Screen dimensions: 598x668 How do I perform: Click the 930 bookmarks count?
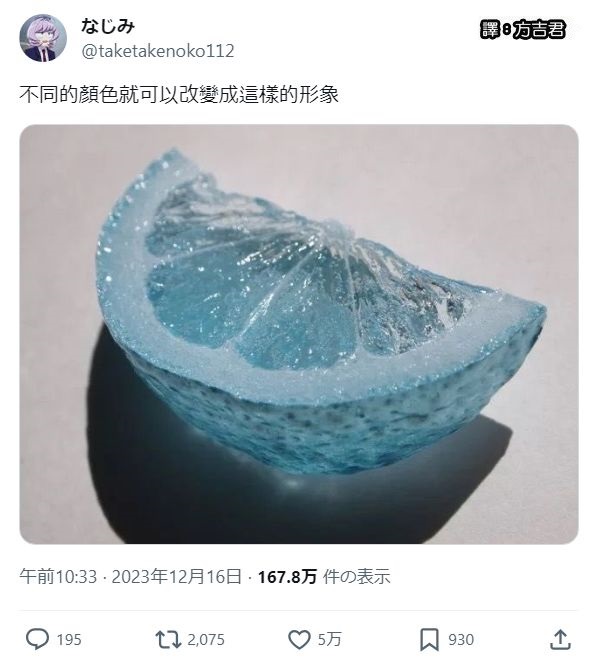click(461, 640)
